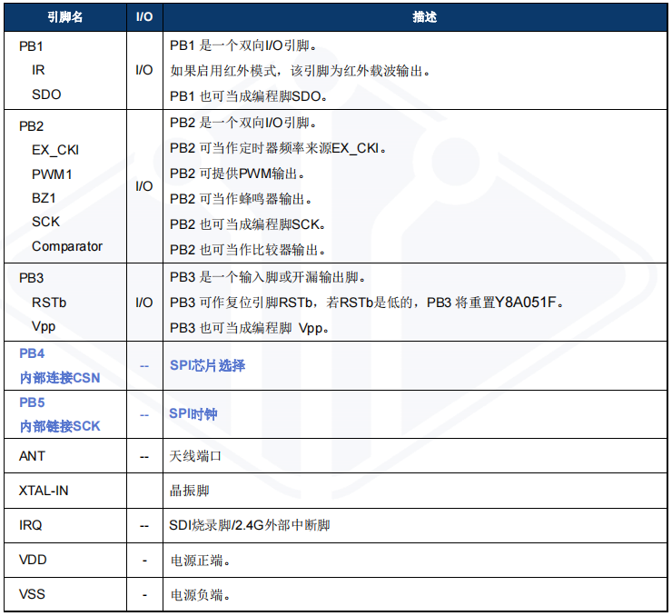Screen dimensions: 672x616
Task: Click the 天线端口 description text
Action: click(x=195, y=455)
